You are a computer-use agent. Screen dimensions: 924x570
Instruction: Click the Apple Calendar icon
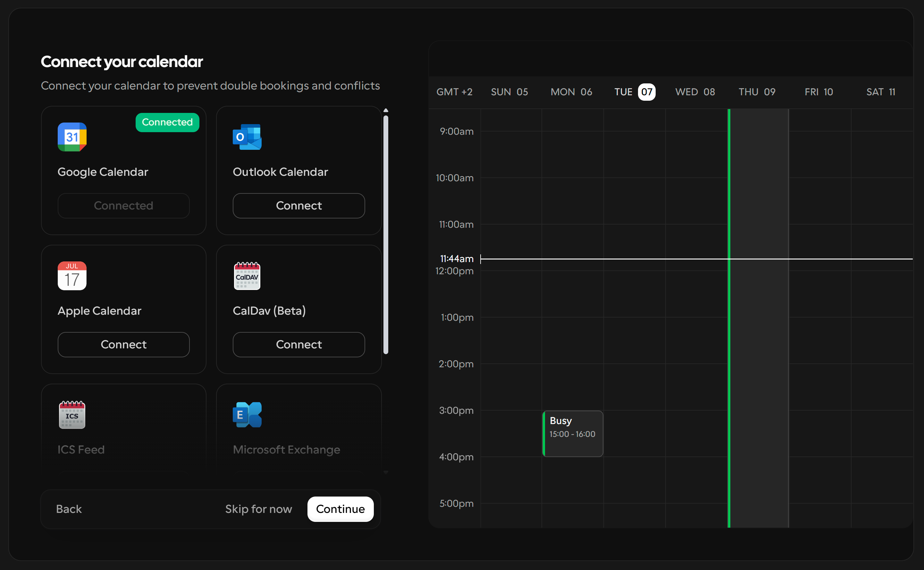point(72,276)
